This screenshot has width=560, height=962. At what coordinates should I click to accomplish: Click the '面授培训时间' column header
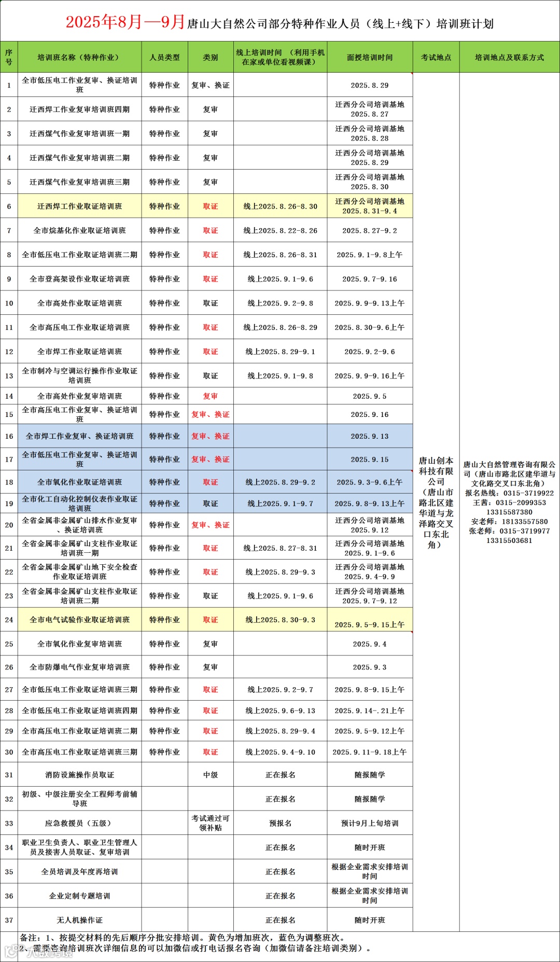tap(370, 57)
